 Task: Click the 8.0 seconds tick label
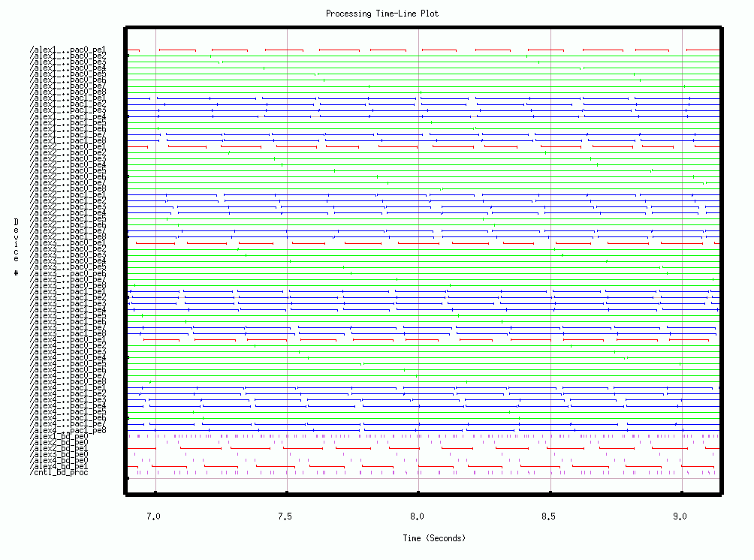coord(418,516)
